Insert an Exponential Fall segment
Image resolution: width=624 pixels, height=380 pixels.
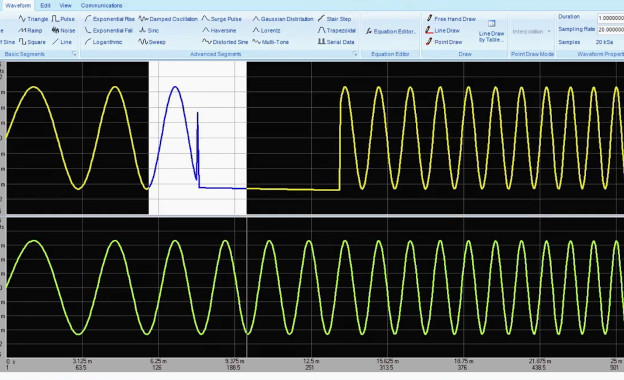pos(109,30)
